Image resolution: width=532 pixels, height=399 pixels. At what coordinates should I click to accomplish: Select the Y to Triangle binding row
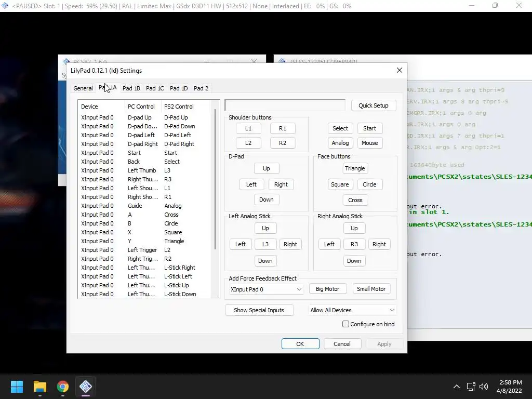(x=144, y=241)
